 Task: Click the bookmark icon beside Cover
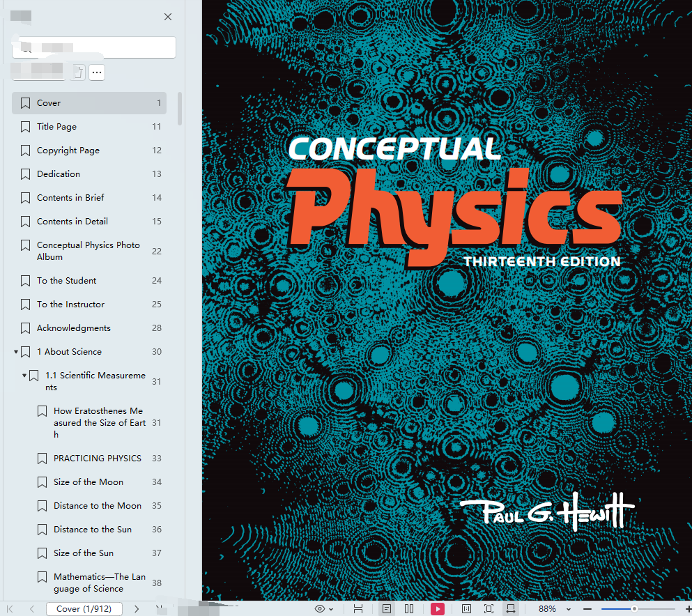click(x=26, y=103)
